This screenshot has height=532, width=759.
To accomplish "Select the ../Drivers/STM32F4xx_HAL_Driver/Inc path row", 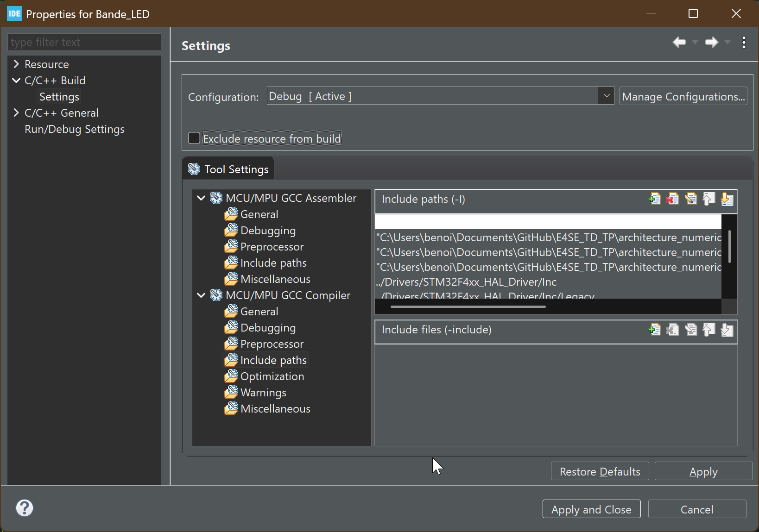I will (x=548, y=282).
